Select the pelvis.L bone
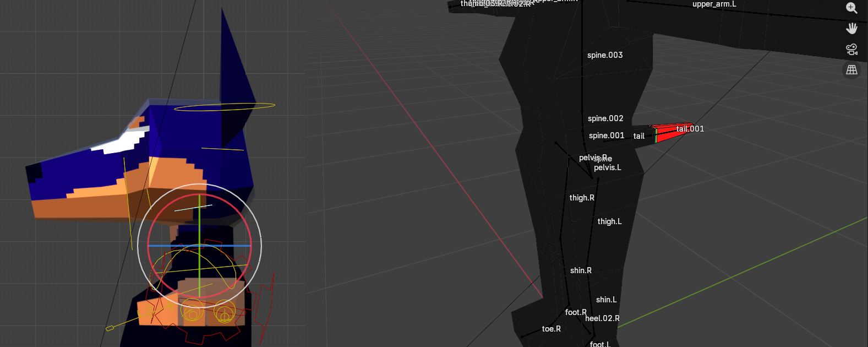868x347 pixels. 607,167
